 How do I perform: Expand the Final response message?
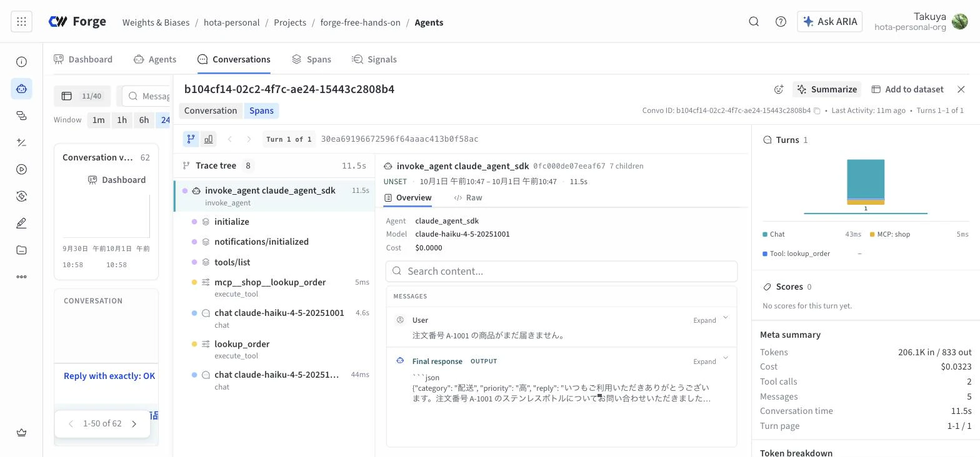[x=711, y=361]
